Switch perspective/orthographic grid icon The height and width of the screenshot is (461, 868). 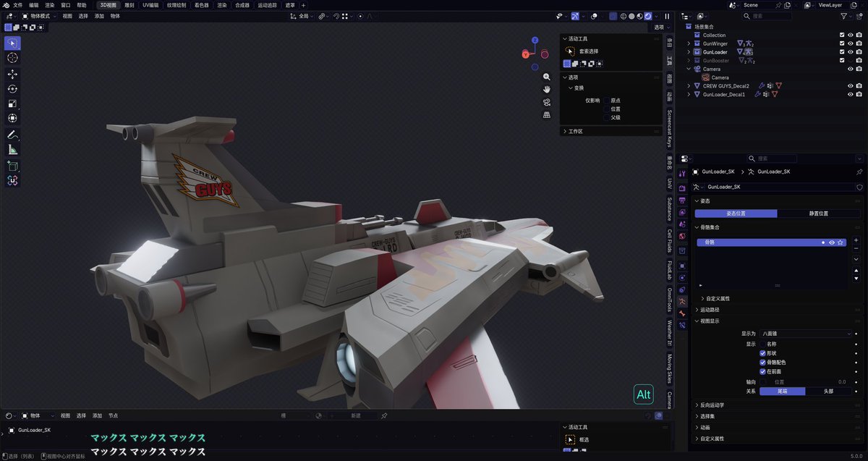[x=548, y=114]
